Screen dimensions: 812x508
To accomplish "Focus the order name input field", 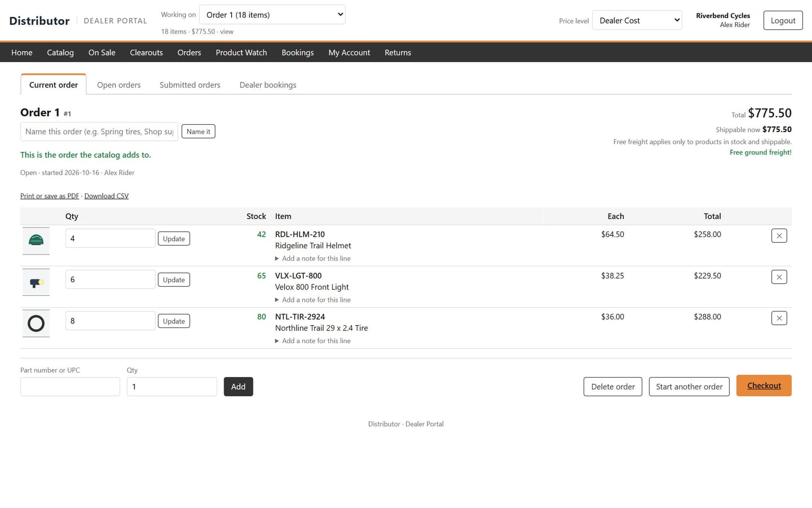I will tap(99, 132).
